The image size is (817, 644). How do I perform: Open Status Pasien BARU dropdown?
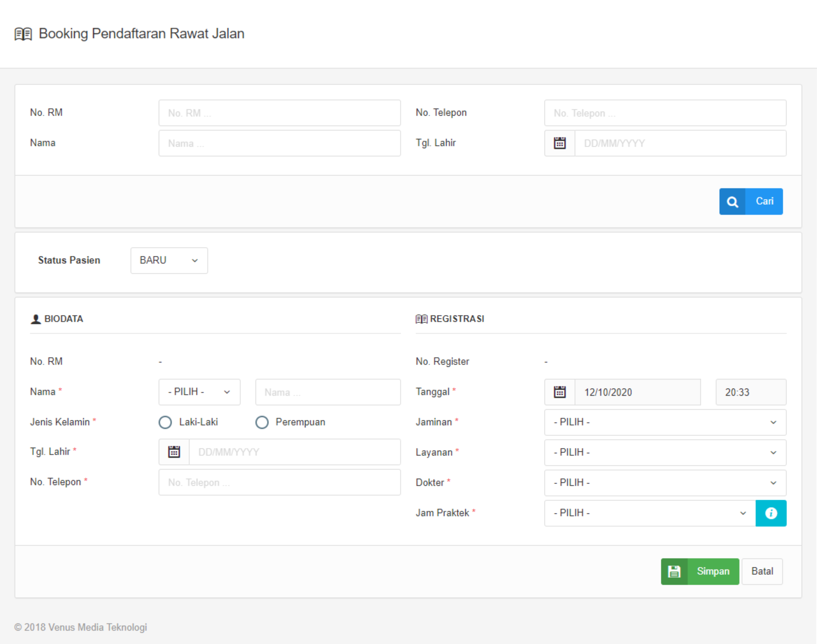coord(169,261)
